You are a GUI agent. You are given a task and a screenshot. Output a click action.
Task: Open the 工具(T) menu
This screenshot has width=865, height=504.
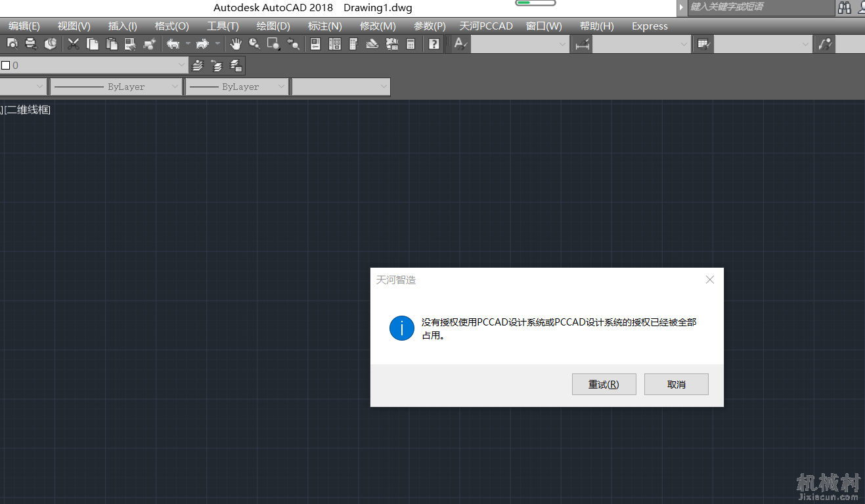point(223,26)
